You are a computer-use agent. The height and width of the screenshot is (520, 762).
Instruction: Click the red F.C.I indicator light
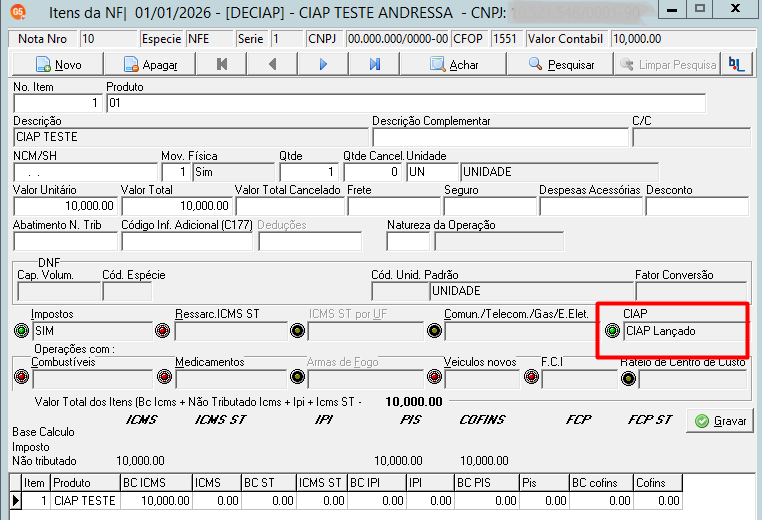coord(532,377)
